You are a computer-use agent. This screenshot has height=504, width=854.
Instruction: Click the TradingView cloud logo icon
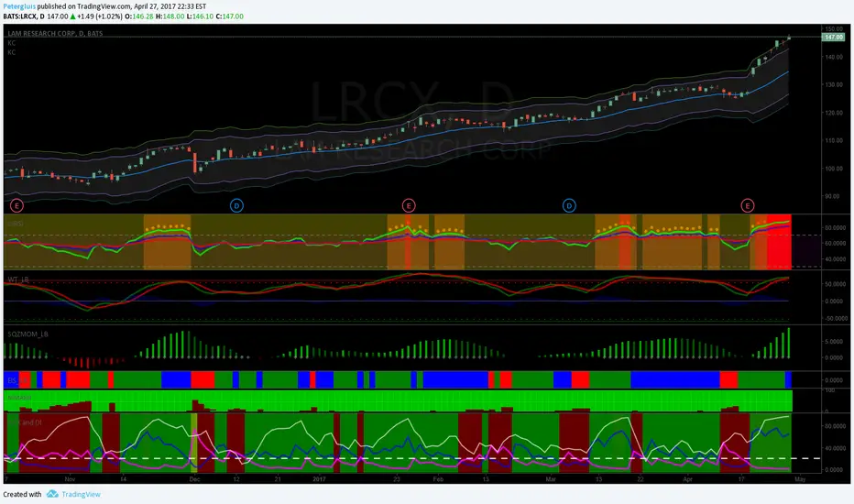point(52,494)
